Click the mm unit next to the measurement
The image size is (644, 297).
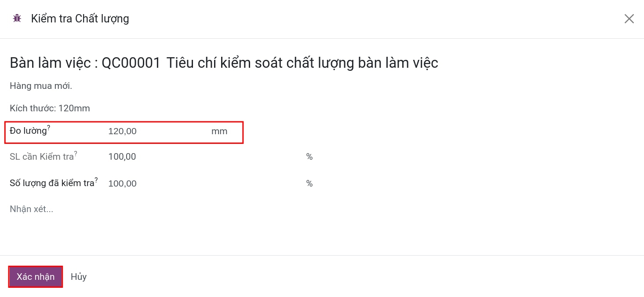(x=220, y=131)
